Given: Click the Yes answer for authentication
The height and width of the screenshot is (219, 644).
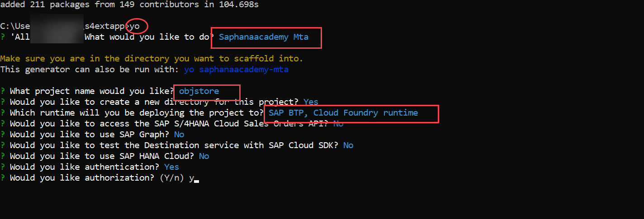Looking at the screenshot, I should [171, 167].
